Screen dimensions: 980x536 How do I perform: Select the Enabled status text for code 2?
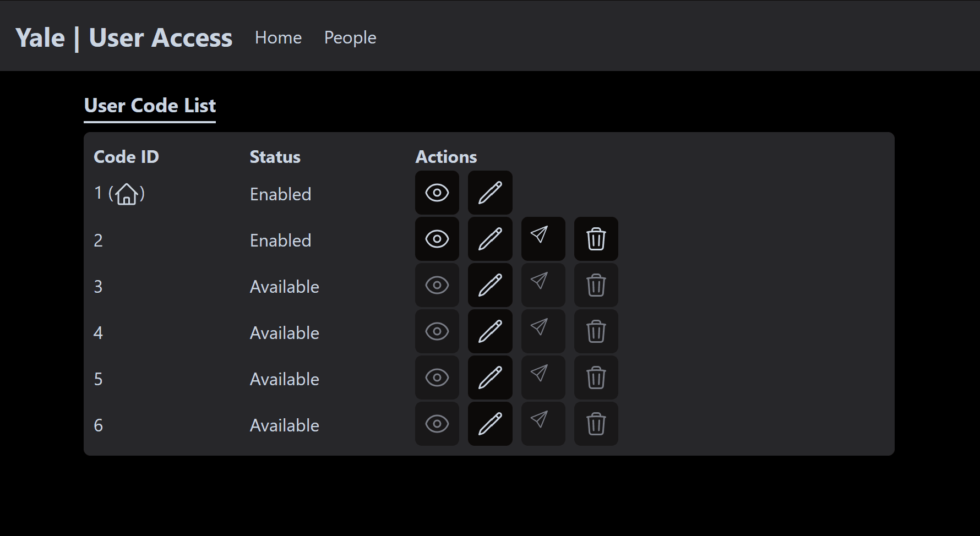[x=280, y=240]
